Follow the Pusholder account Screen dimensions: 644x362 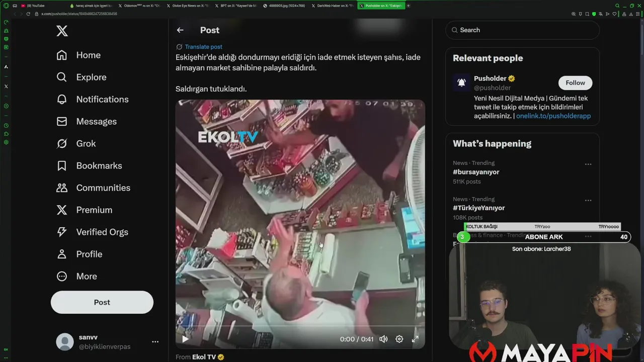pos(575,83)
